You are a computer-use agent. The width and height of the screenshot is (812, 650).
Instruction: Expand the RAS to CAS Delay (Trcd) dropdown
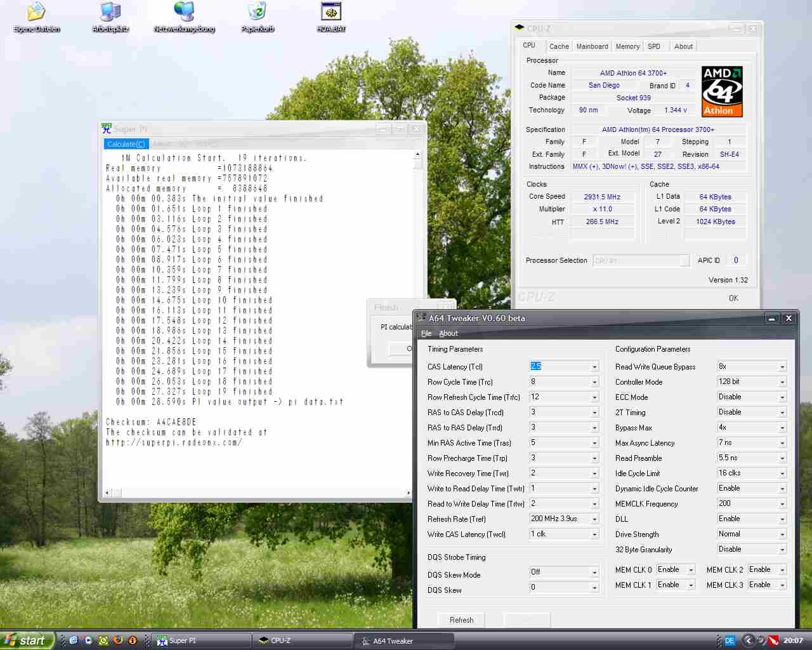[x=594, y=413]
